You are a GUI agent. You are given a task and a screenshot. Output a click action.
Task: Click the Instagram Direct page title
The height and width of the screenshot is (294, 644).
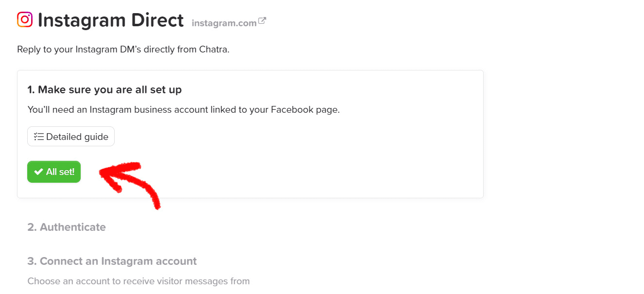[111, 20]
